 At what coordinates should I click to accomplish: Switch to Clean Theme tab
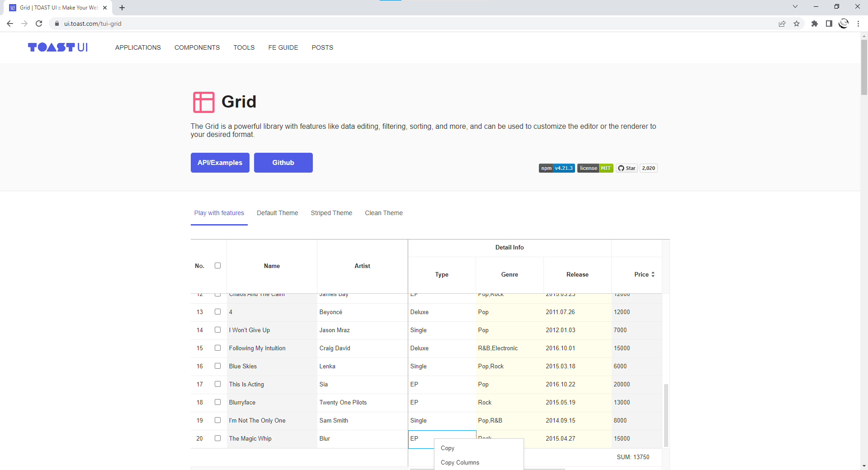pyautogui.click(x=384, y=213)
